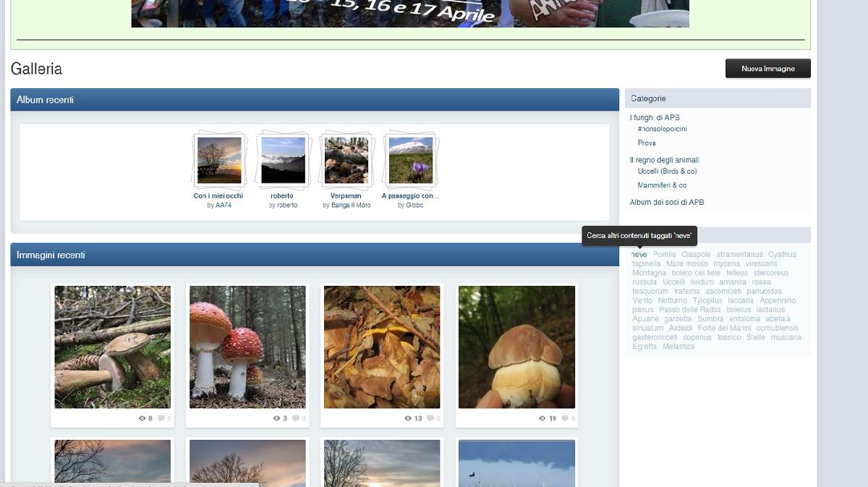Visit author AA74's profile link

pos(224,206)
